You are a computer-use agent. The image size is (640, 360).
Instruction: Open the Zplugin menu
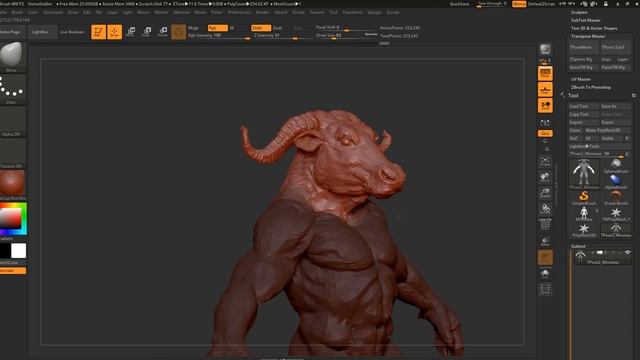coord(374,12)
